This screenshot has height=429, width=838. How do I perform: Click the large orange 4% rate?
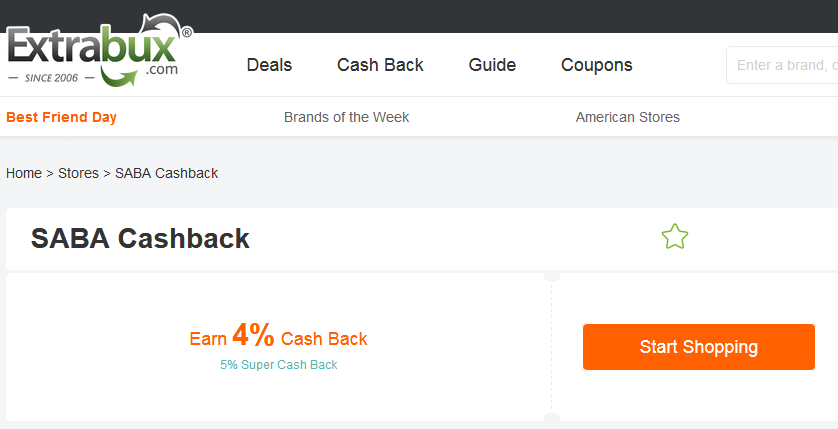253,335
